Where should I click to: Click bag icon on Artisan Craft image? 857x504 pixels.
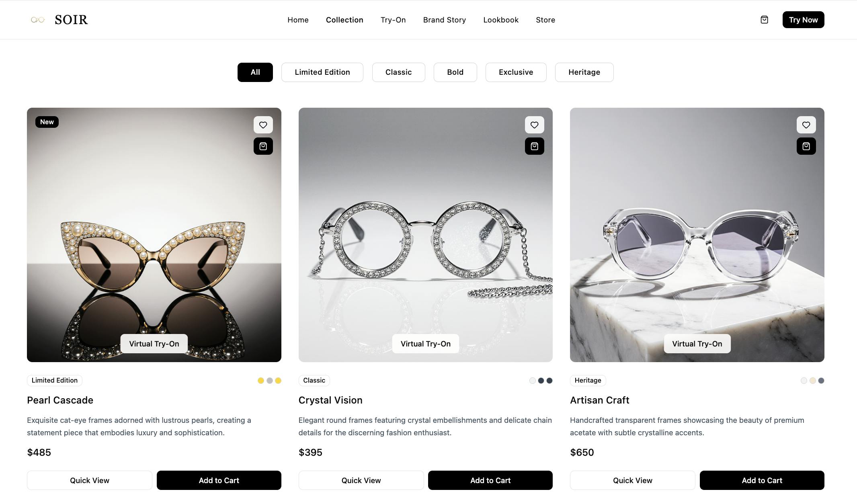(806, 146)
